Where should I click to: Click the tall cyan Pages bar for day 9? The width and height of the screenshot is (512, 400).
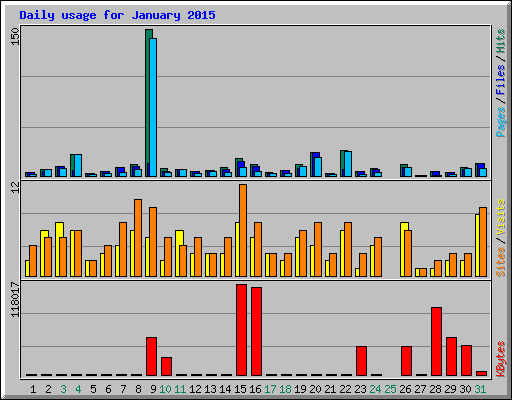pyautogui.click(x=153, y=107)
